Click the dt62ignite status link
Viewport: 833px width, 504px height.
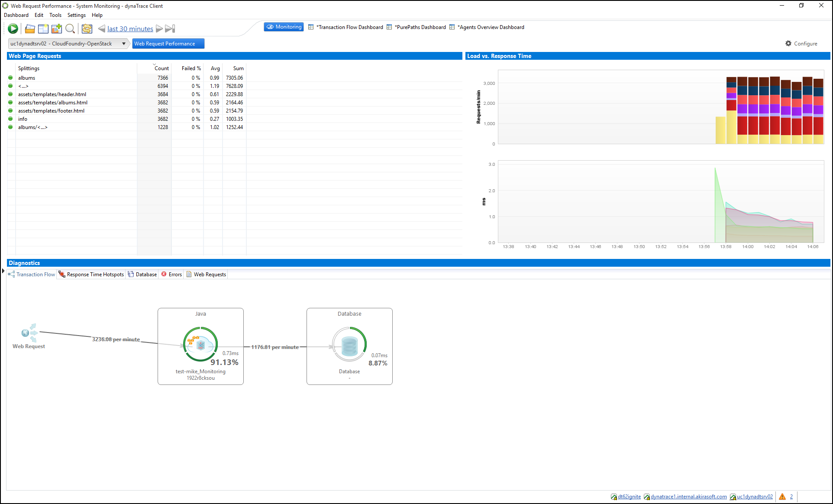coord(629,497)
